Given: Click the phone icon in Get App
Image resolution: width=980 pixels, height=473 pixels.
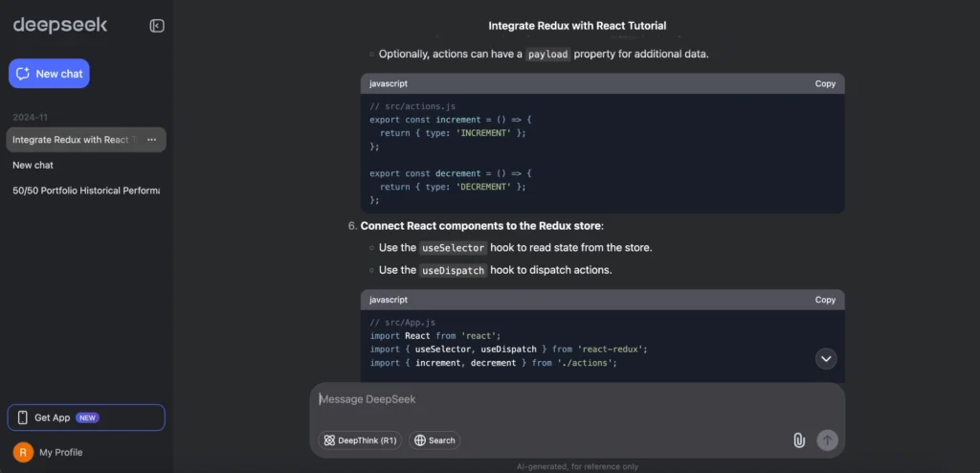Looking at the screenshot, I should [x=23, y=417].
